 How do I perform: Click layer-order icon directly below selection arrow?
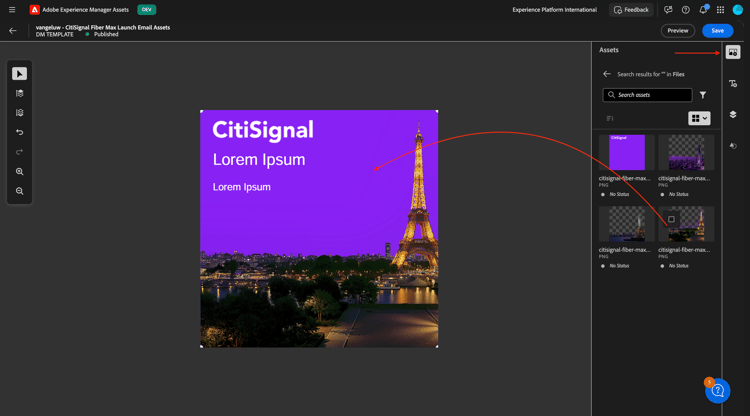click(x=20, y=93)
